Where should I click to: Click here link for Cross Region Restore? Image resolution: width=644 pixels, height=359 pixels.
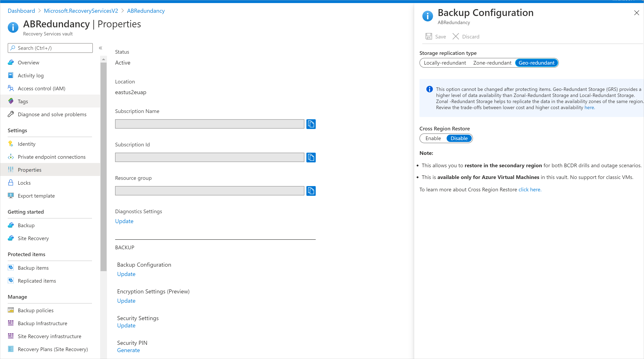(530, 189)
